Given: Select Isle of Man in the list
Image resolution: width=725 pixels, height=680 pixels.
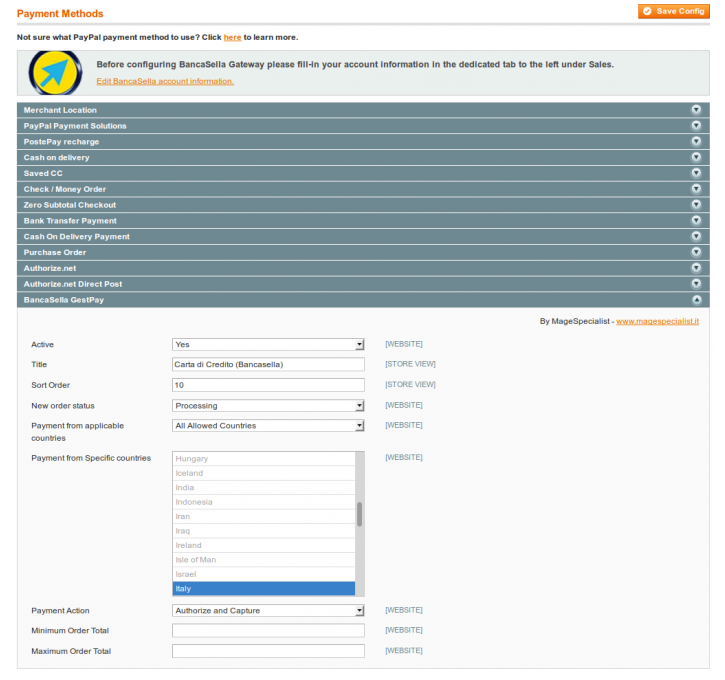Looking at the screenshot, I should 264,559.
